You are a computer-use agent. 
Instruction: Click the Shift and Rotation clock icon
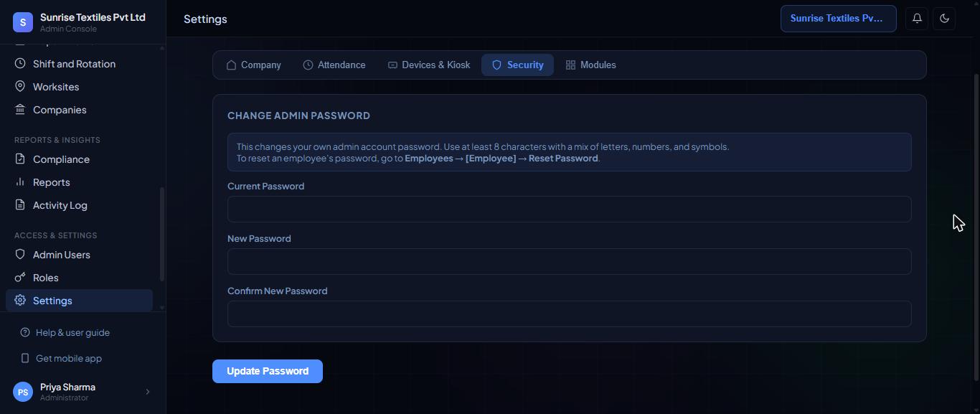(x=20, y=64)
